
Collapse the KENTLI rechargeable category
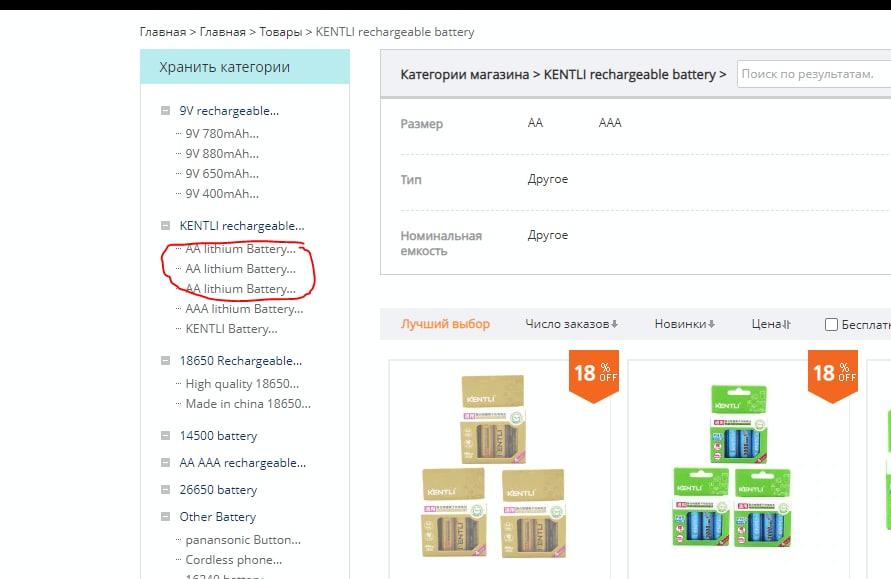click(165, 226)
